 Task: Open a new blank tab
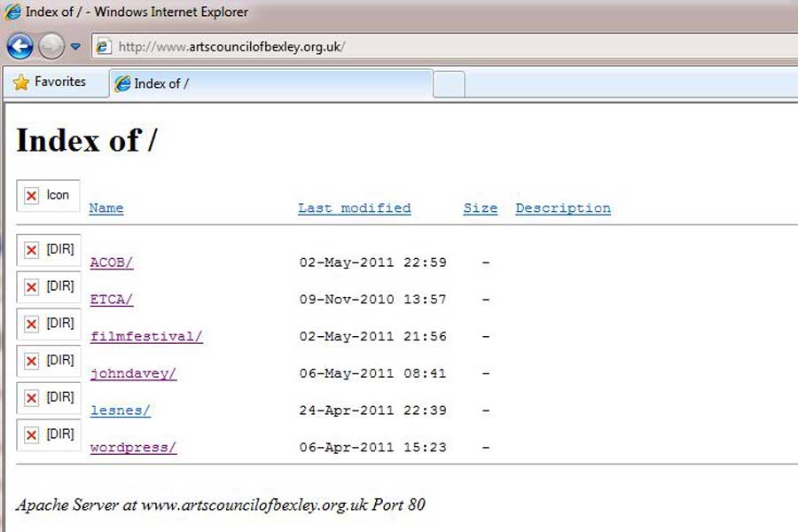tap(449, 83)
